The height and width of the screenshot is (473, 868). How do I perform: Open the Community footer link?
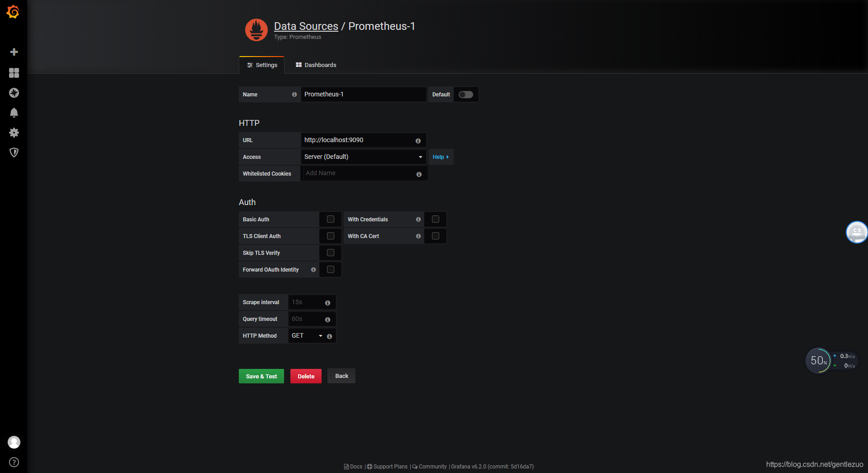pyautogui.click(x=429, y=467)
